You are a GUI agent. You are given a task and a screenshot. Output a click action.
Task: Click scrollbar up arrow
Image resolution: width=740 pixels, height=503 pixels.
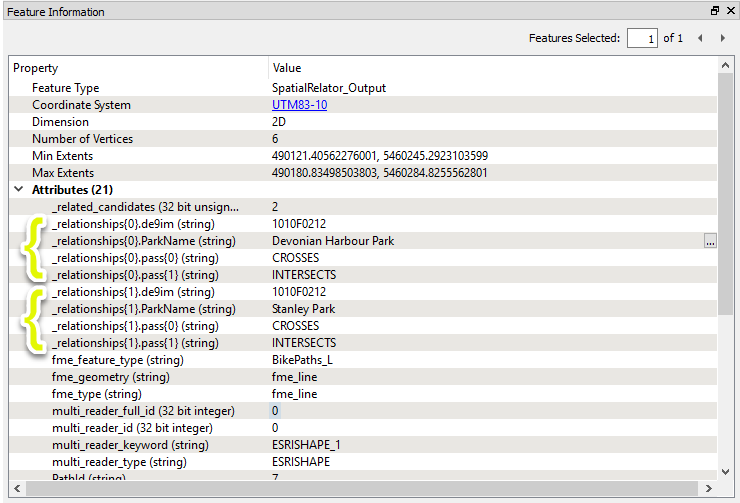(727, 67)
